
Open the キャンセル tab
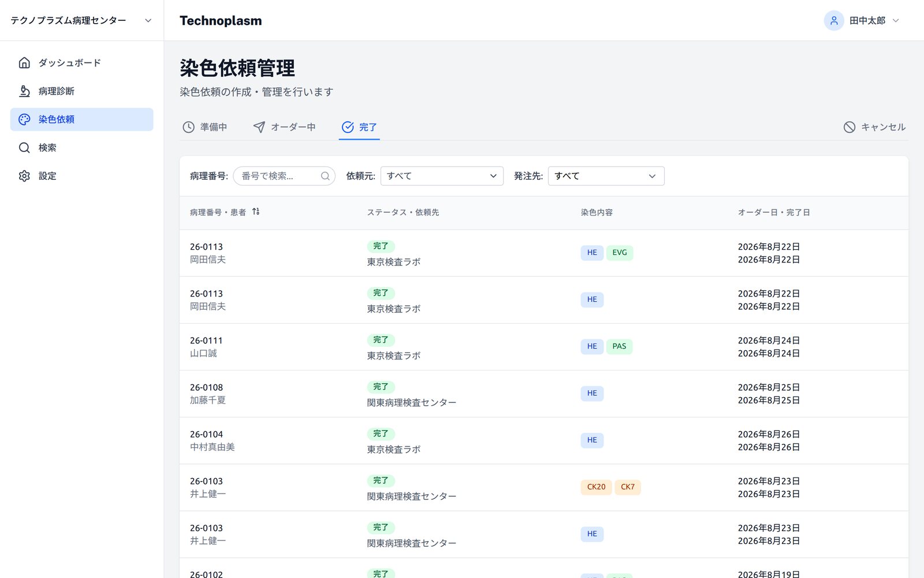tap(874, 127)
